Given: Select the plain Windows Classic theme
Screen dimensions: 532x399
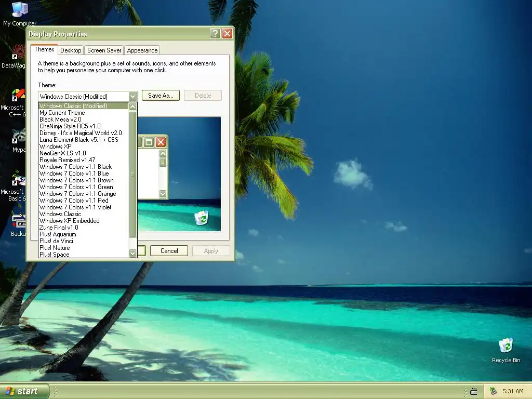Looking at the screenshot, I should pos(84,214).
